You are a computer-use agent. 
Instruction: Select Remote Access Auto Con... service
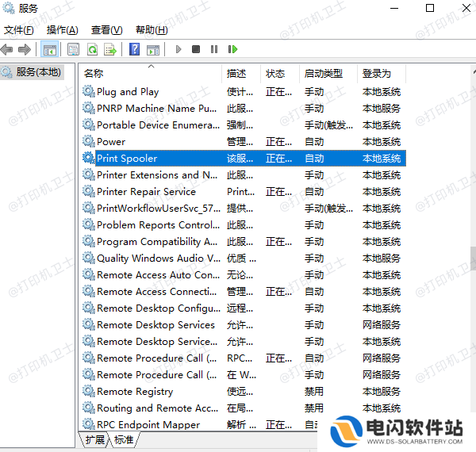tap(244, 275)
